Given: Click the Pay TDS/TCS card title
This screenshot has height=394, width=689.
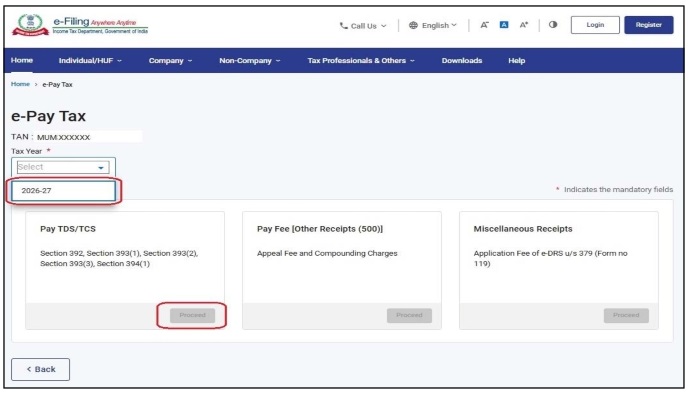Looking at the screenshot, I should pyautogui.click(x=68, y=229).
